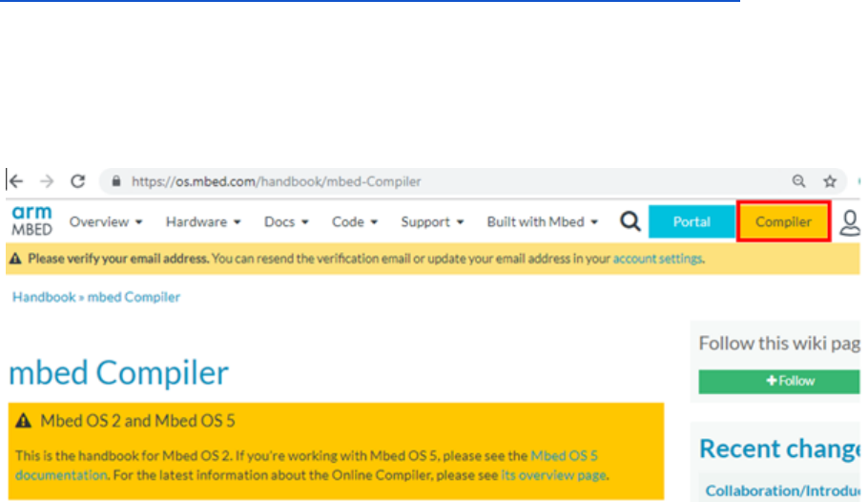Open the user profile icon

[850, 222]
